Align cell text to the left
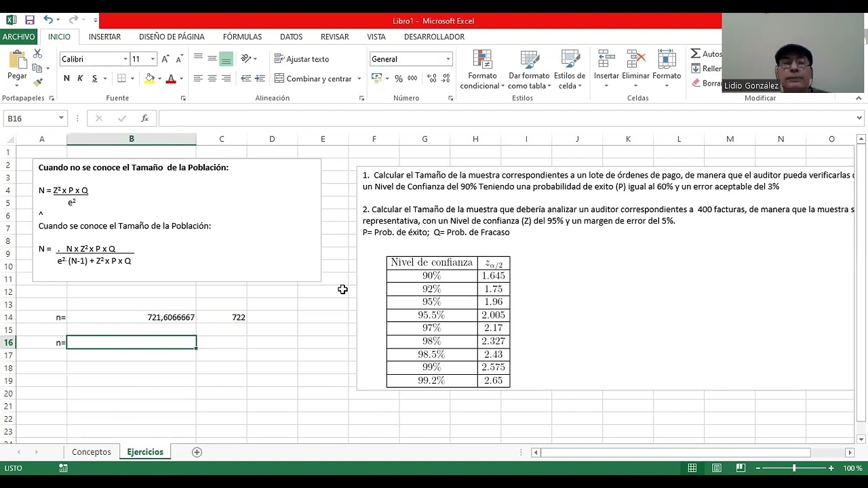 click(198, 79)
